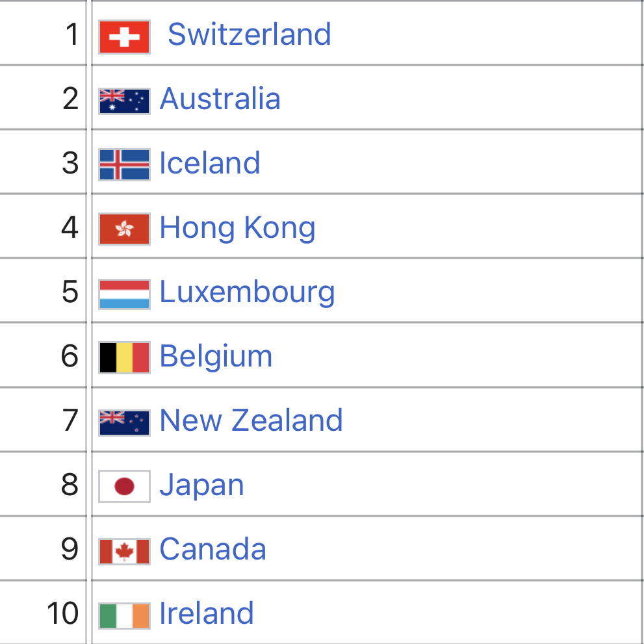The height and width of the screenshot is (644, 644).
Task: Open the Ireland link
Action: (206, 613)
